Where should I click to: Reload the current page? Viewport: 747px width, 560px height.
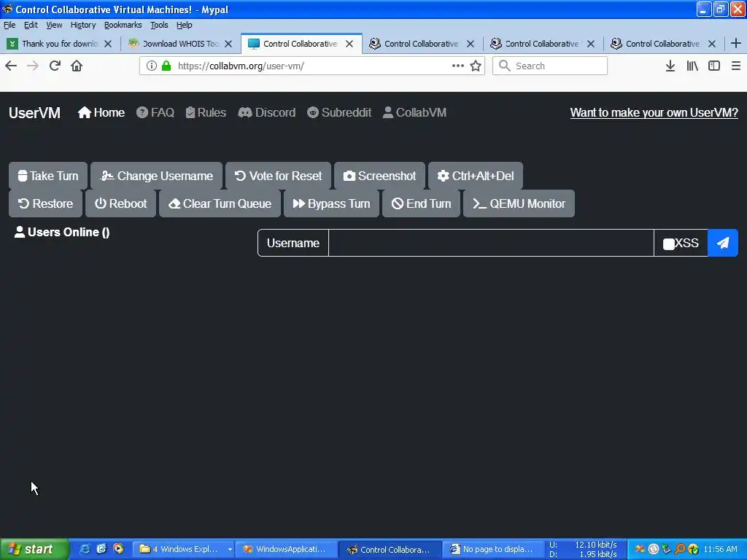55,66
